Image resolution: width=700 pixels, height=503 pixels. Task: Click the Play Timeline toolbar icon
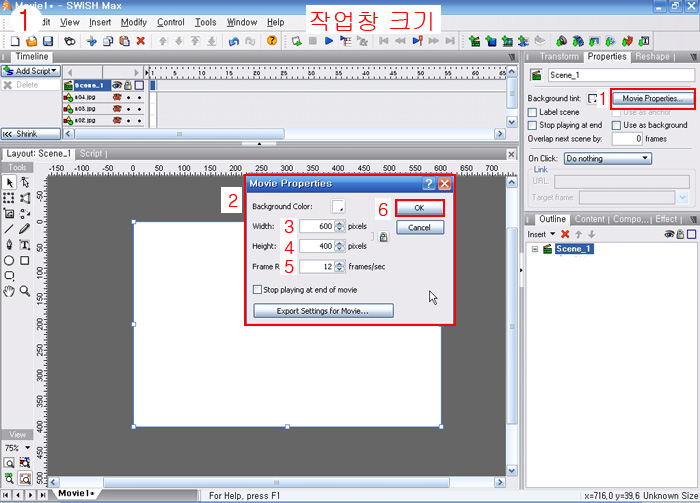(x=345, y=41)
